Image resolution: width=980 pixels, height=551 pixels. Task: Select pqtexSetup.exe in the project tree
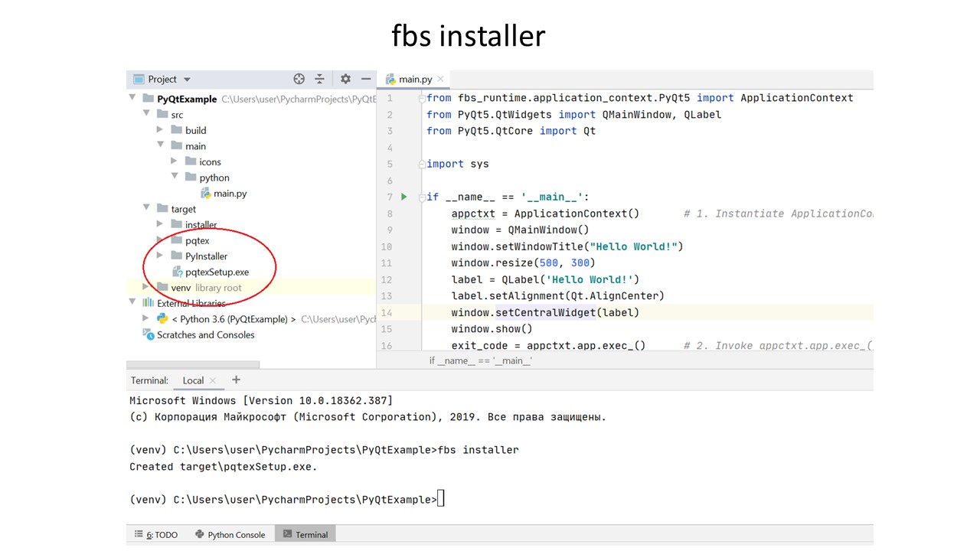coord(217,272)
